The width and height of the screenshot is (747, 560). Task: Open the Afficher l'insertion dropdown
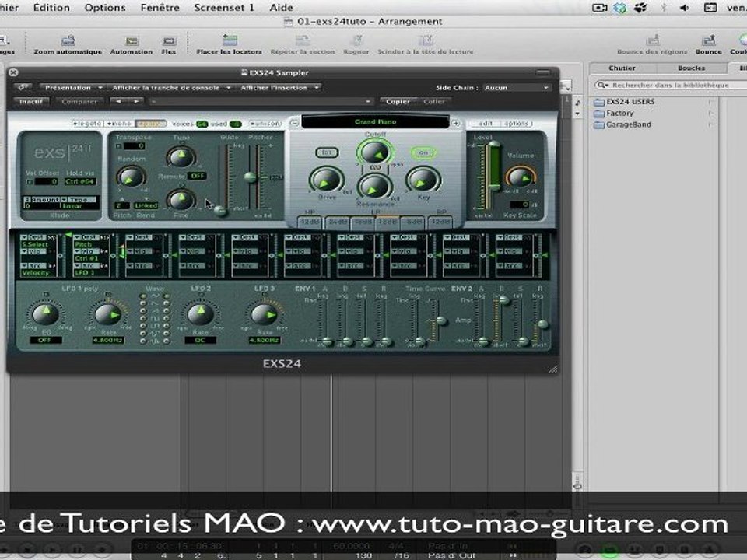[279, 88]
